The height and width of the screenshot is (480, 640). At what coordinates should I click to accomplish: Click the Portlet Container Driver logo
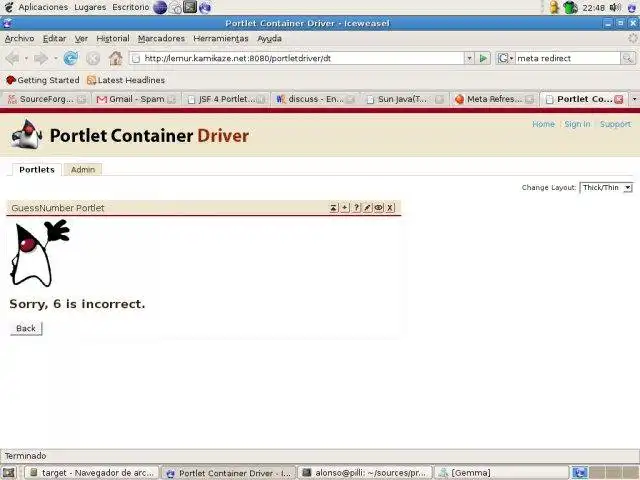(x=130, y=136)
